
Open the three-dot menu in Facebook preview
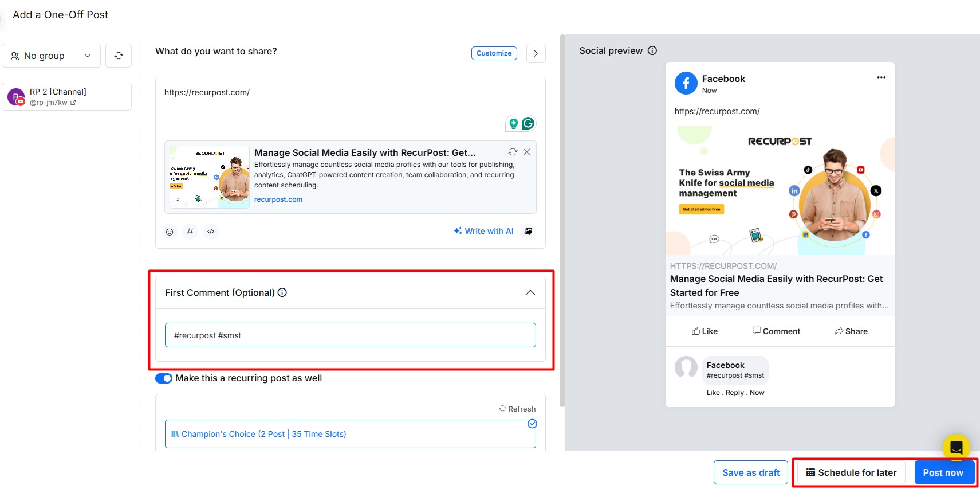tap(881, 77)
